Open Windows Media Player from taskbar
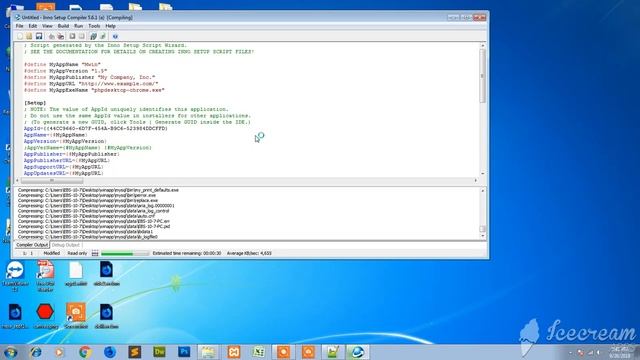This screenshot has width=640, height=360. [60, 352]
